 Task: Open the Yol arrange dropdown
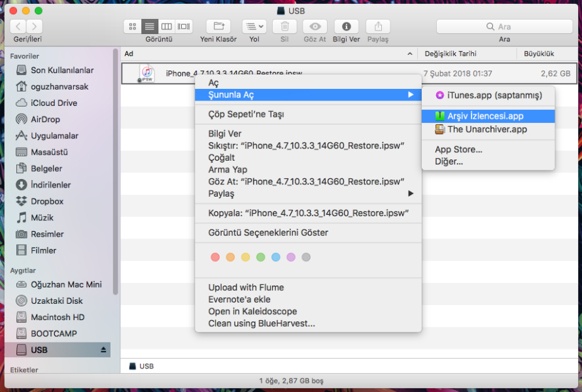(x=254, y=27)
